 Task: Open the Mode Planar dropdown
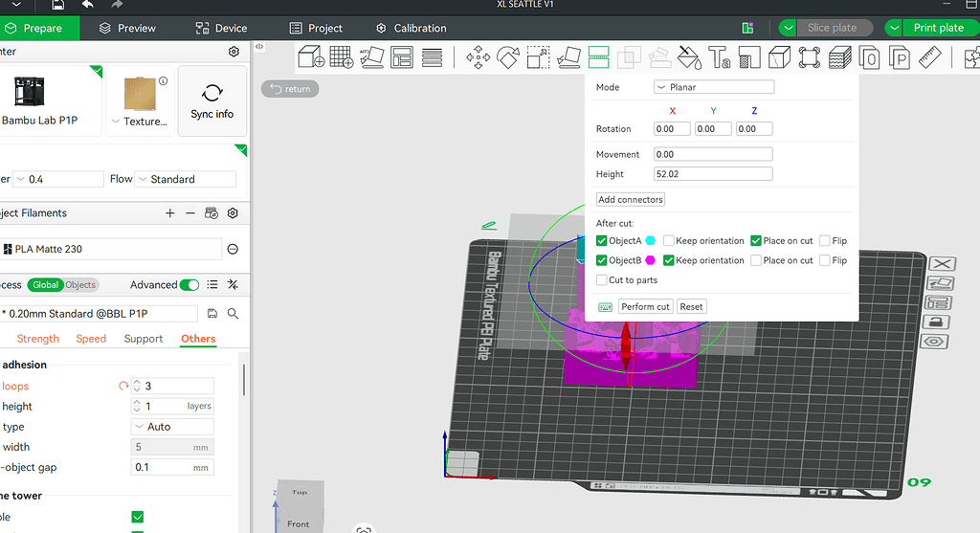714,87
